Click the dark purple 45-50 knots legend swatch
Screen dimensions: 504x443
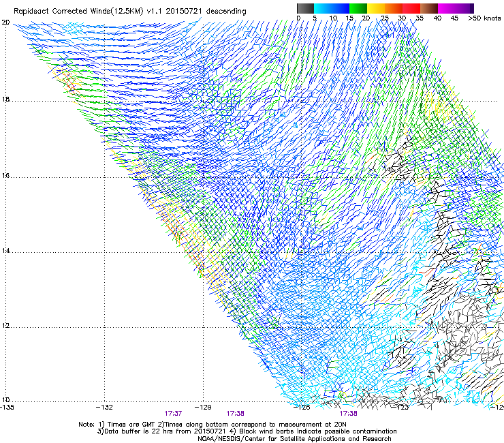tap(464, 8)
